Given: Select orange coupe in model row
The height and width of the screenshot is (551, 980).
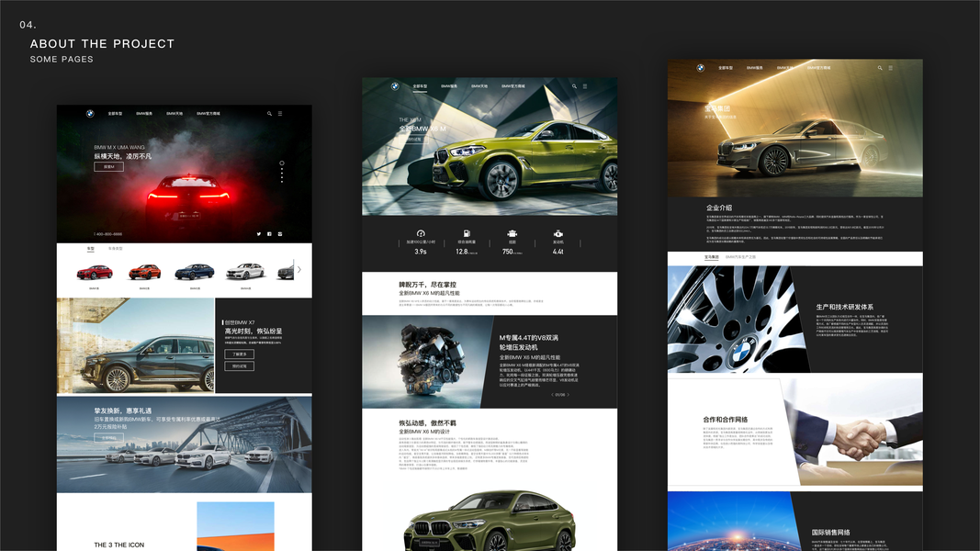Looking at the screenshot, I should pos(144,272).
